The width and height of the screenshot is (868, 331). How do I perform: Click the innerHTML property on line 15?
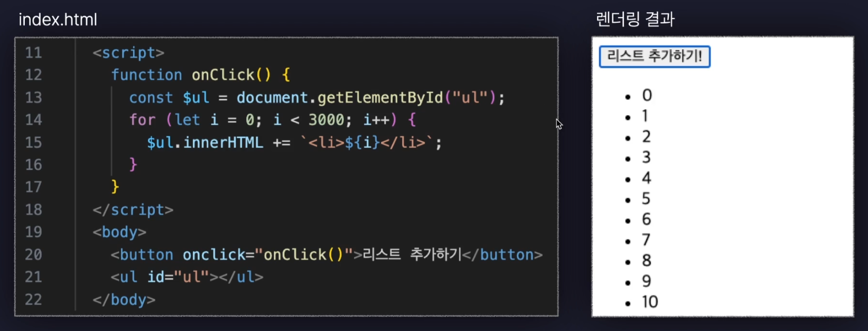[223, 143]
